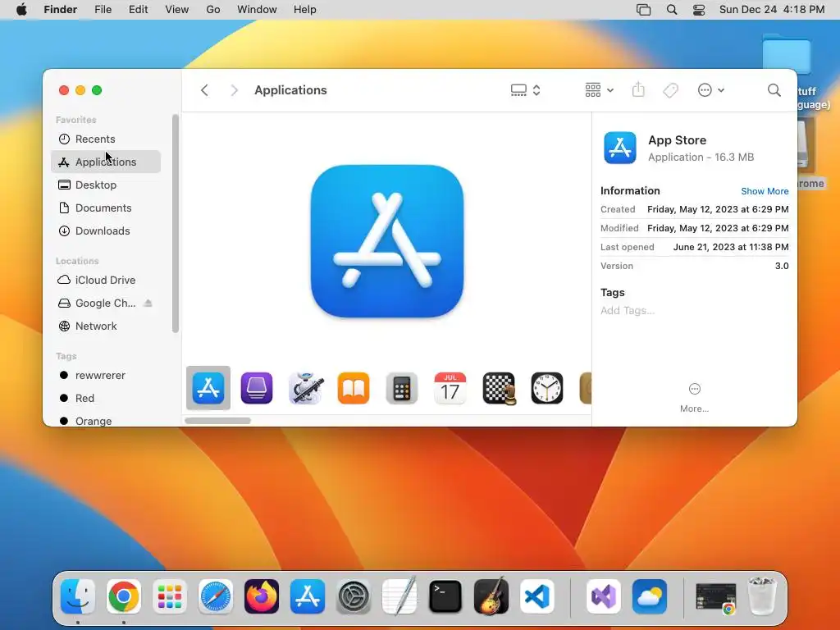The image size is (840, 630).
Task: Select Applications in the sidebar
Action: (x=106, y=162)
